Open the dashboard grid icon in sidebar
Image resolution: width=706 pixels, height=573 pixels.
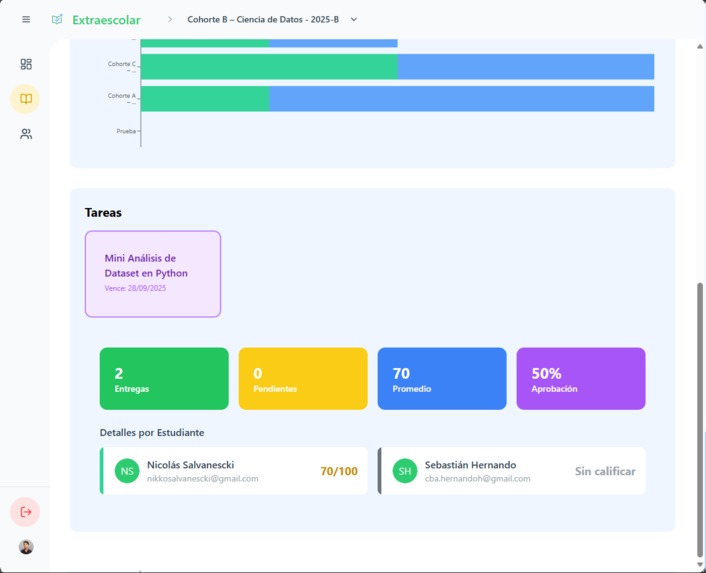(26, 64)
